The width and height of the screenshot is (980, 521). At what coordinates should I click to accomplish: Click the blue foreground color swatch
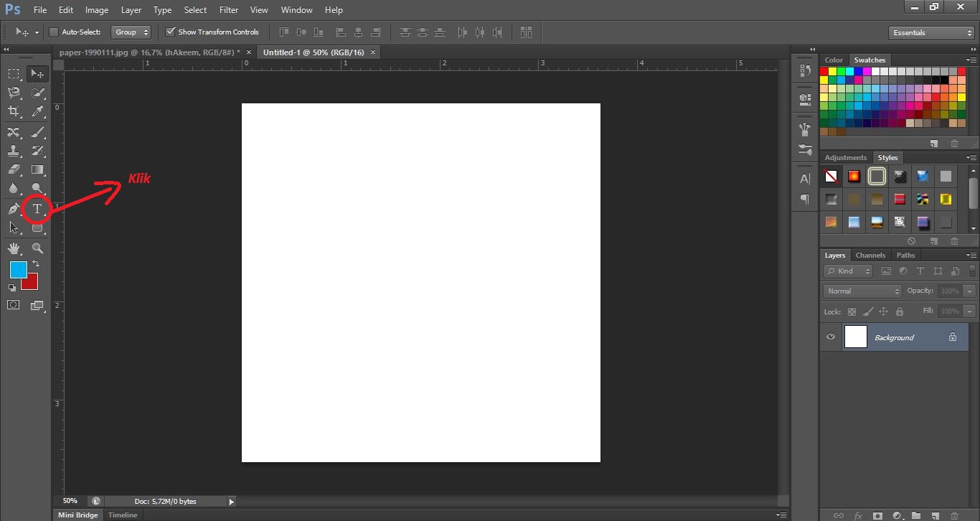[x=18, y=270]
